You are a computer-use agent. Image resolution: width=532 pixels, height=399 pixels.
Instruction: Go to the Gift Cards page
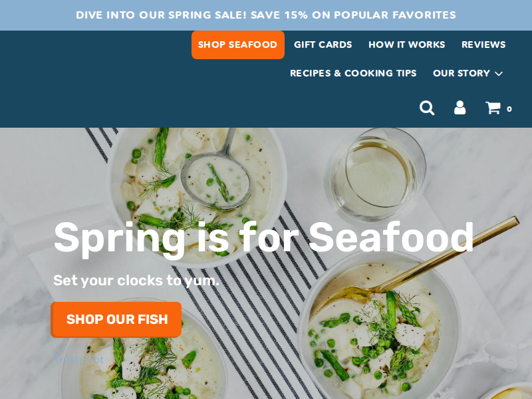point(323,45)
